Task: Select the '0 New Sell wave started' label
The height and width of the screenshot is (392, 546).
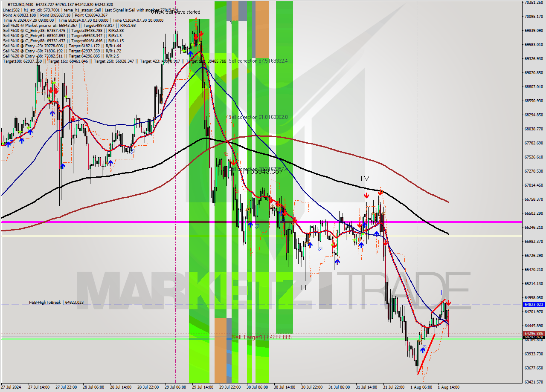Action: click(x=175, y=12)
